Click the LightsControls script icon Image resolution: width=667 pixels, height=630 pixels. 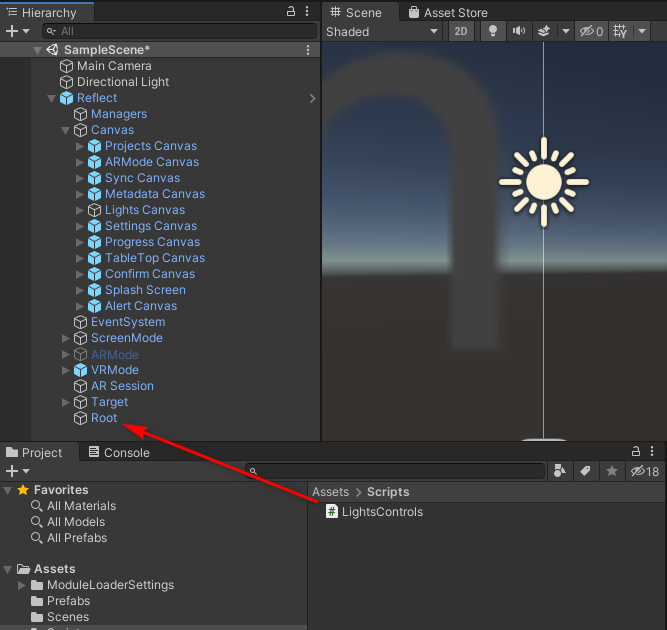click(x=332, y=512)
